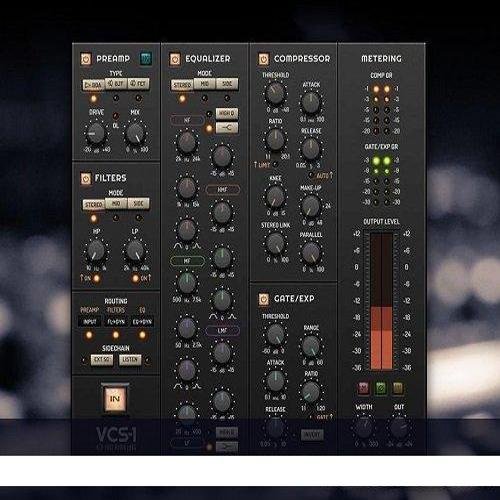Toggle the main IN bypass button
The image size is (500, 500).
115,399
